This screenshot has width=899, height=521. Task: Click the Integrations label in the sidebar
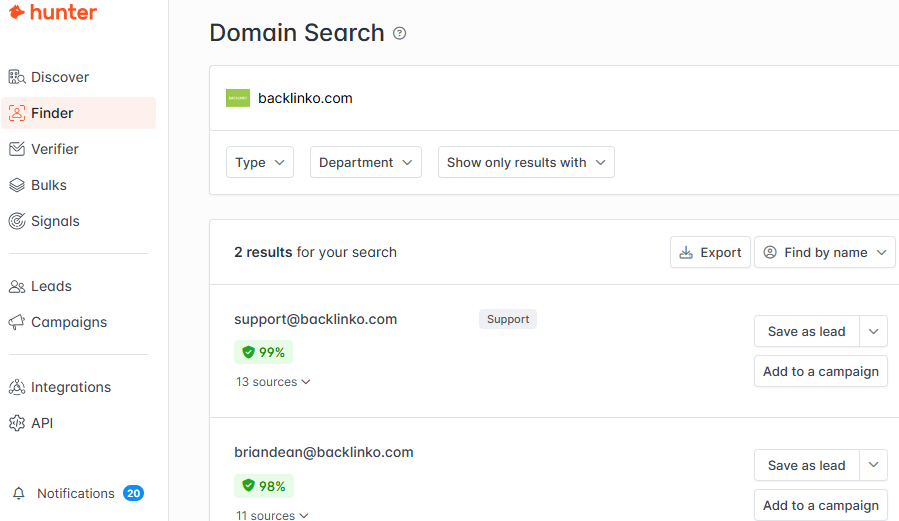[71, 387]
